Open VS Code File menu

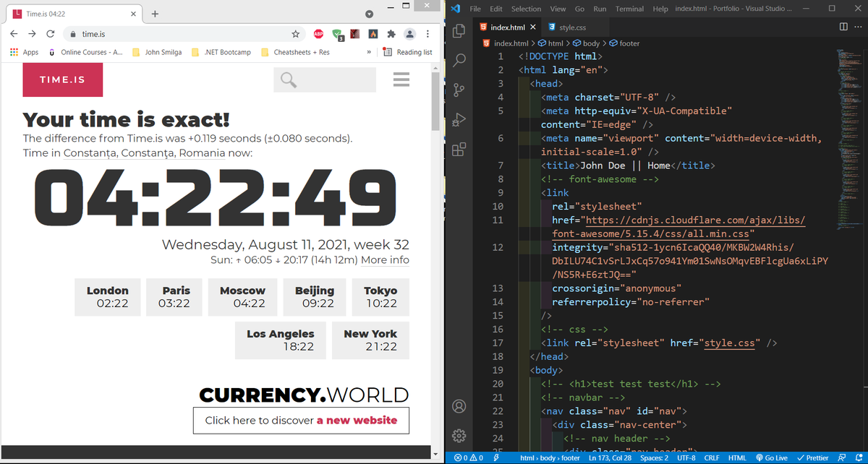[476, 9]
